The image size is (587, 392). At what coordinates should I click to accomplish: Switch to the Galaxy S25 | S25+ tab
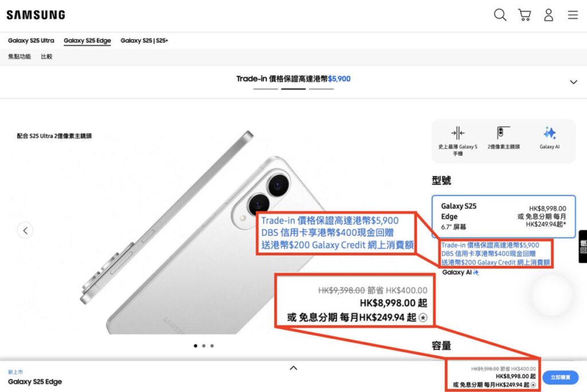144,41
